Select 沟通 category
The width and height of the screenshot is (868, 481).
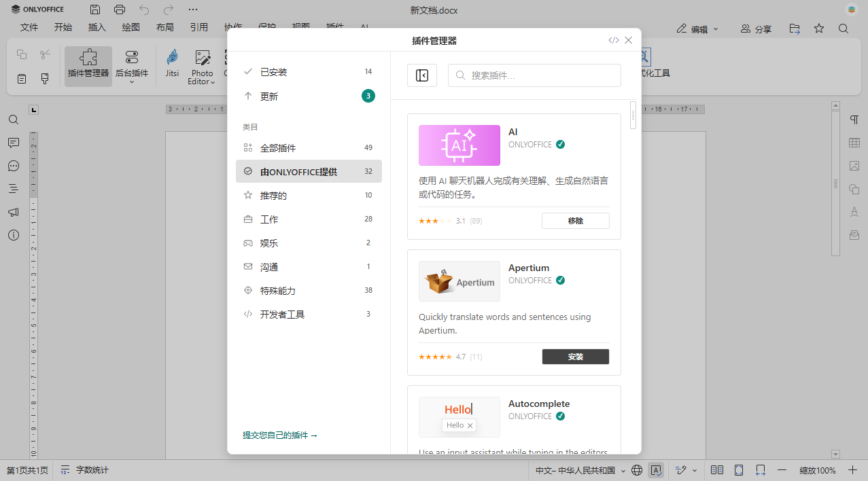coord(309,267)
